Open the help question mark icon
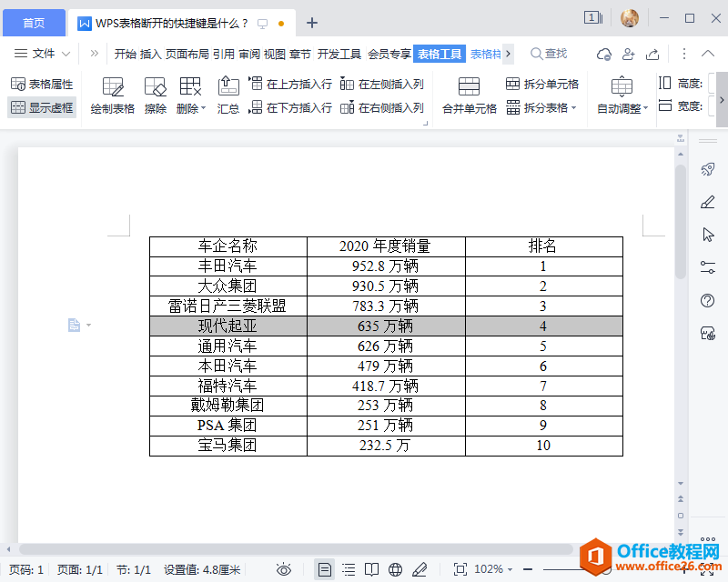Screen dimensions: 728x582 point(708,300)
